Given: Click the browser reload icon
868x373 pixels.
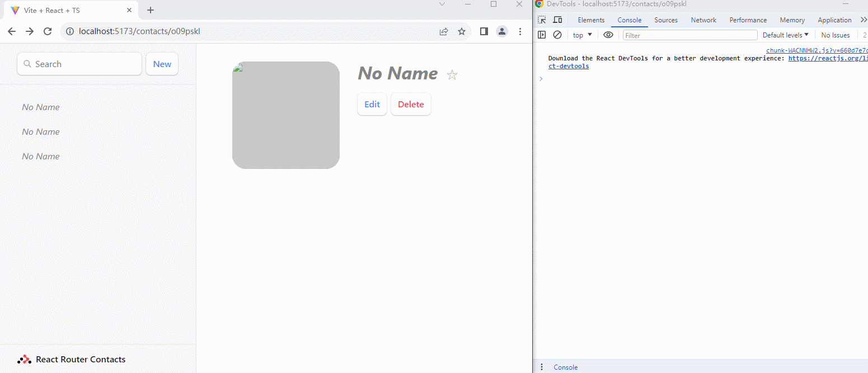Looking at the screenshot, I should point(48,31).
